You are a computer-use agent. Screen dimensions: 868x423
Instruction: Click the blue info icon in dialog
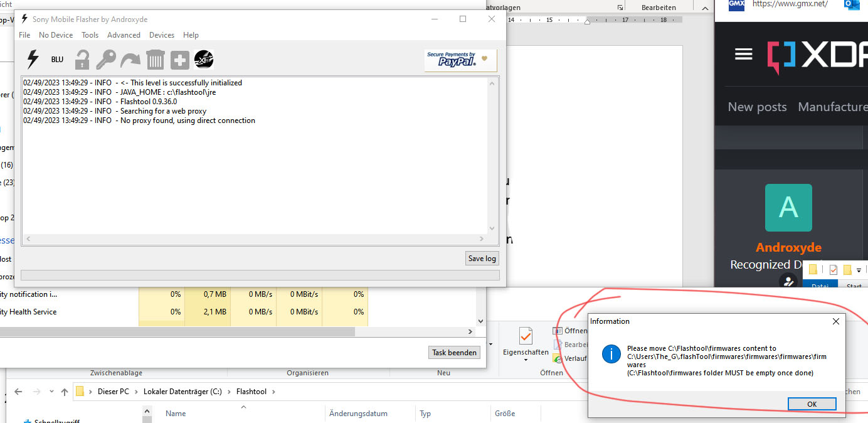(611, 354)
